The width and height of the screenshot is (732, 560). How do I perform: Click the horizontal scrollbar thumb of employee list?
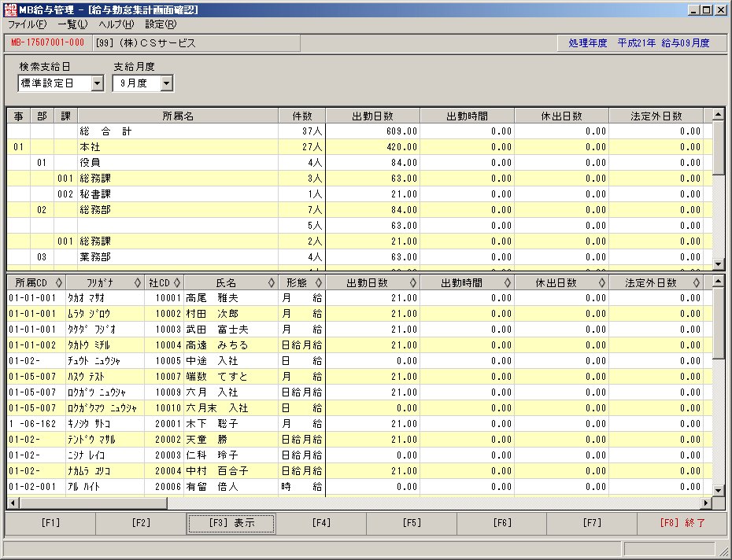tap(94, 503)
